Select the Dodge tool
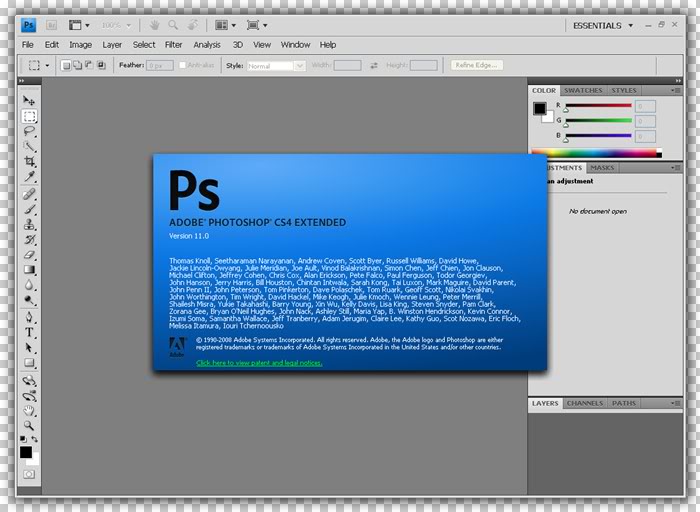Image resolution: width=700 pixels, height=512 pixels. [x=29, y=300]
